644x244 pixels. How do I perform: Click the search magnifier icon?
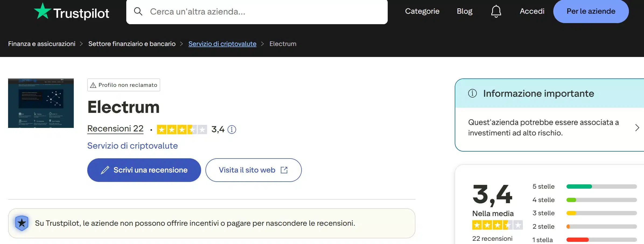138,12
